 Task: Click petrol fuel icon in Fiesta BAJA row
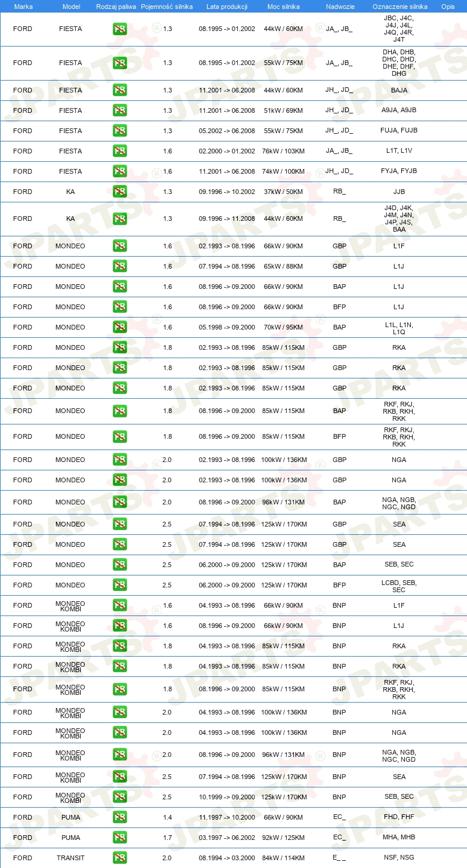click(x=119, y=90)
